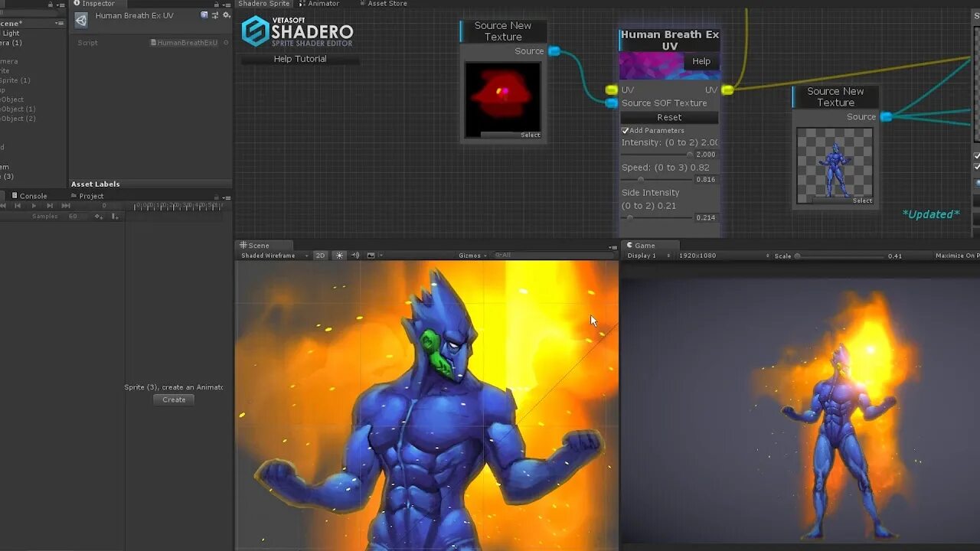Viewport: 980px width, 551px height.
Task: Open the scene effects dropdown arrow
Action: tap(381, 256)
